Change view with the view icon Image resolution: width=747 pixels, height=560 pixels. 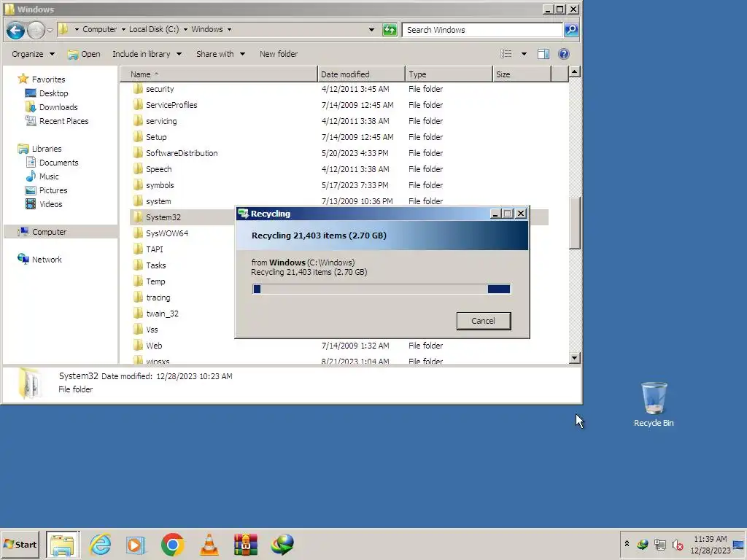pyautogui.click(x=506, y=54)
